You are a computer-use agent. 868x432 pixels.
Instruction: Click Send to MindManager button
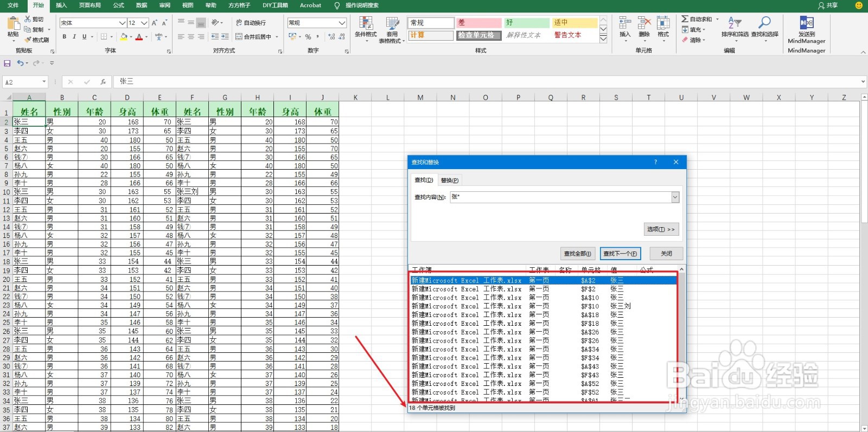(x=806, y=30)
